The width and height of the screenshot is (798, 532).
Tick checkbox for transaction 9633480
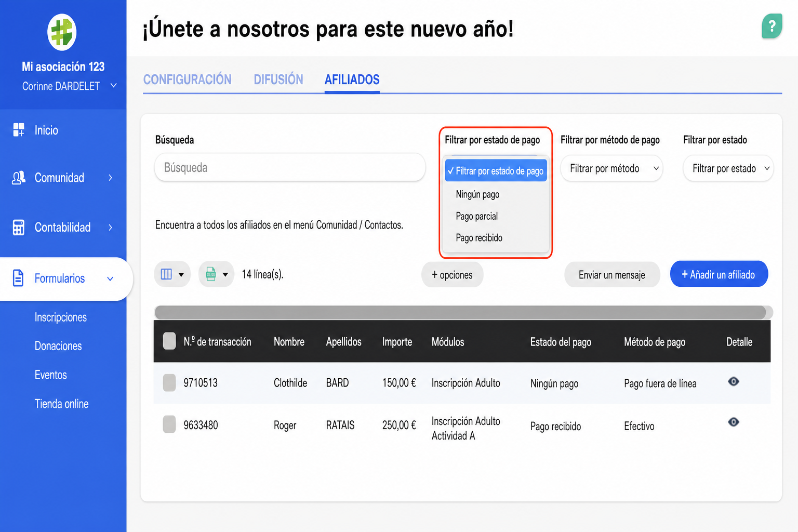click(x=169, y=424)
